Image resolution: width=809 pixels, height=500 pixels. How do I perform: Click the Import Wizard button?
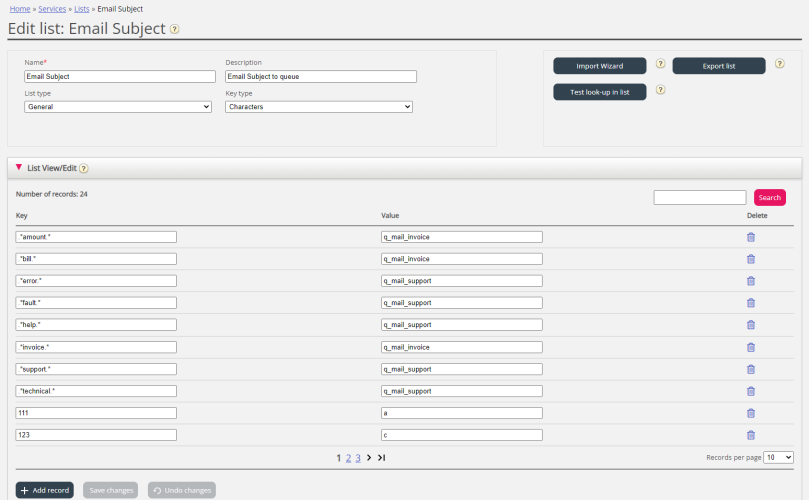pyautogui.click(x=599, y=66)
